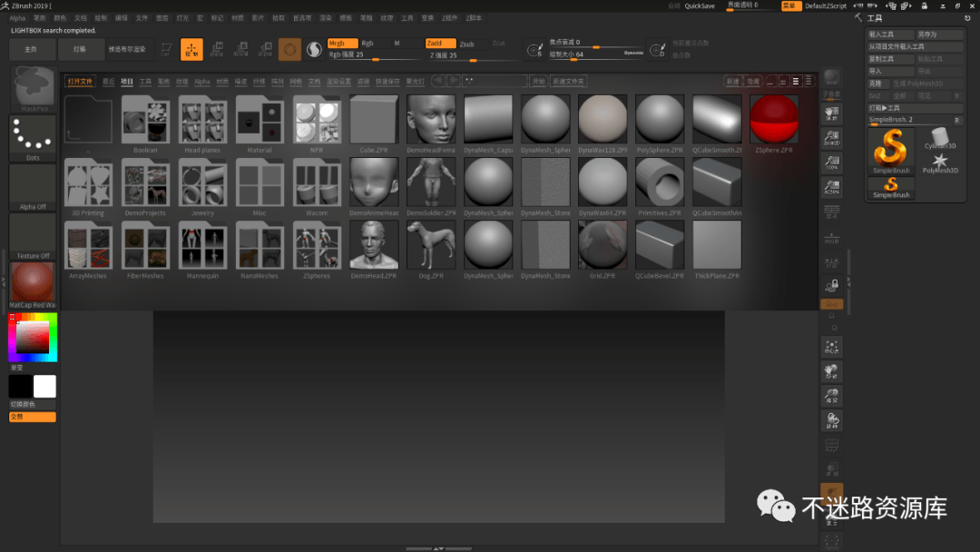Switch to the Alpha LightBox tab

point(201,82)
